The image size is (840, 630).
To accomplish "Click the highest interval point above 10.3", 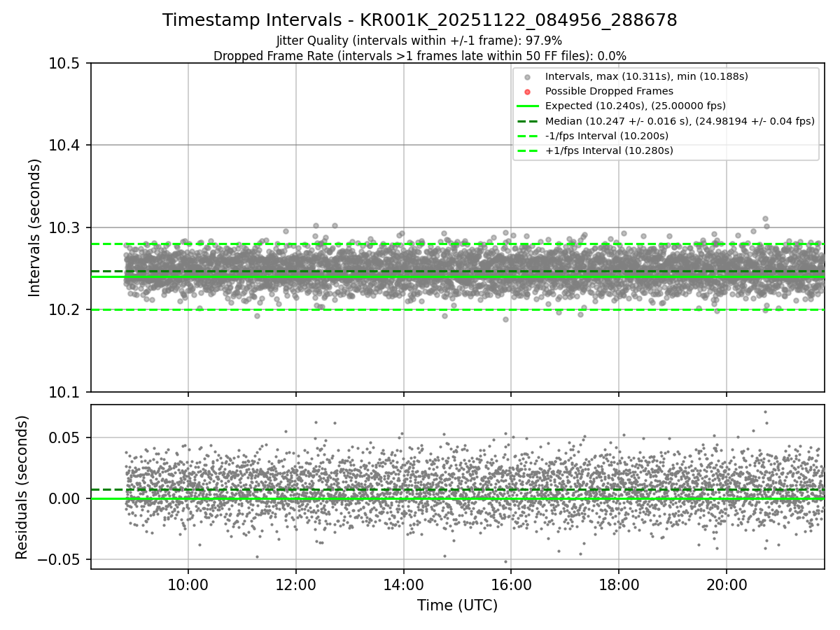I will point(765,218).
